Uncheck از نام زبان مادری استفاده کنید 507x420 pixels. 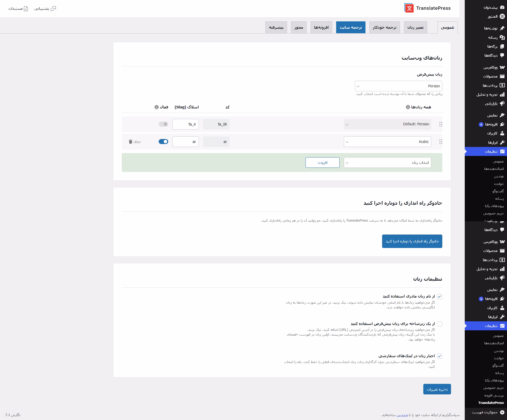click(x=439, y=297)
